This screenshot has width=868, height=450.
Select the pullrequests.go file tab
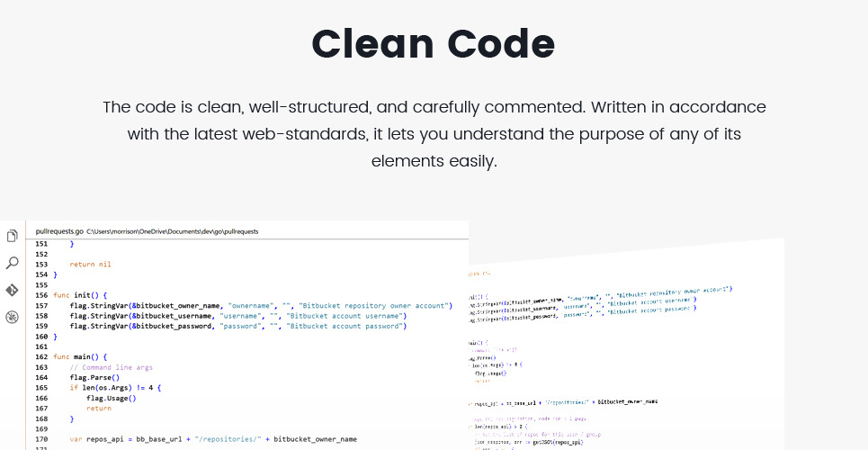tap(59, 231)
